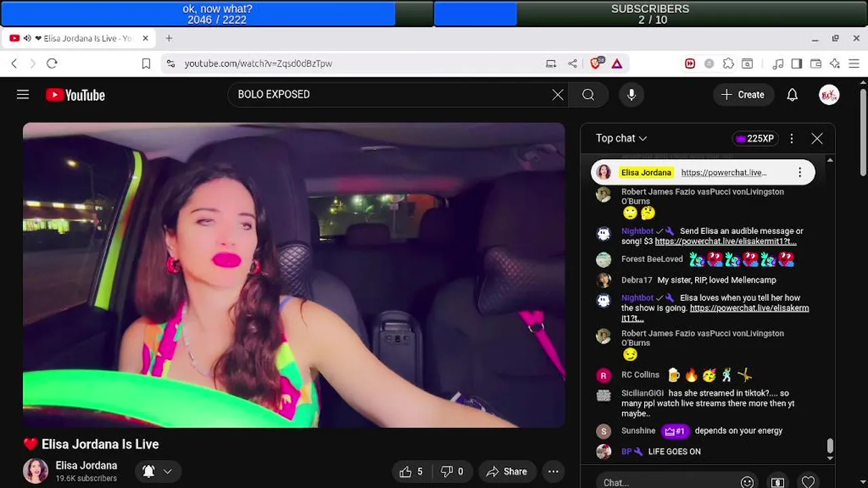
Task: Expand the Top chat dropdown
Action: point(621,138)
